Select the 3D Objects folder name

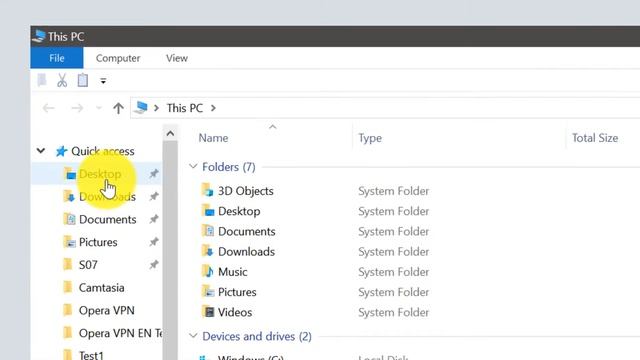246,191
